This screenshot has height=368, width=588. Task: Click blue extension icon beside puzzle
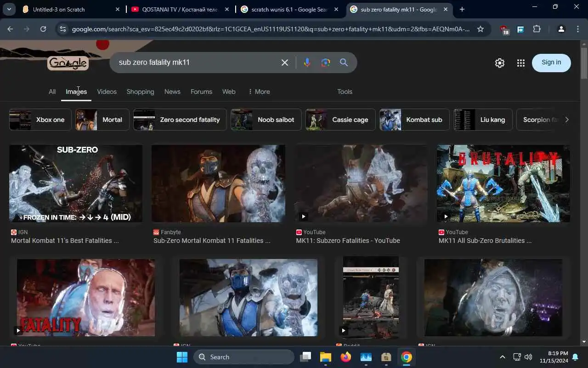(520, 29)
